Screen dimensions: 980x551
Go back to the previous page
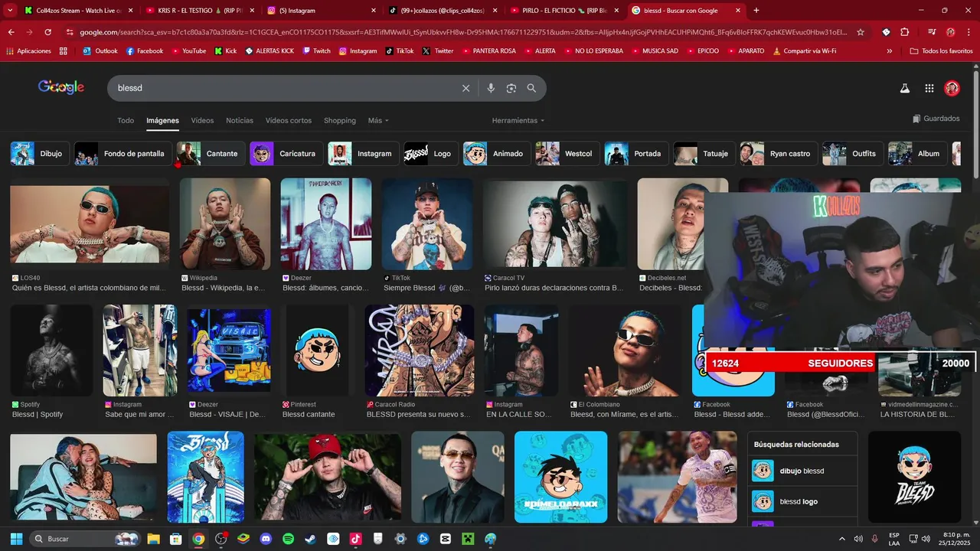coord(11,32)
